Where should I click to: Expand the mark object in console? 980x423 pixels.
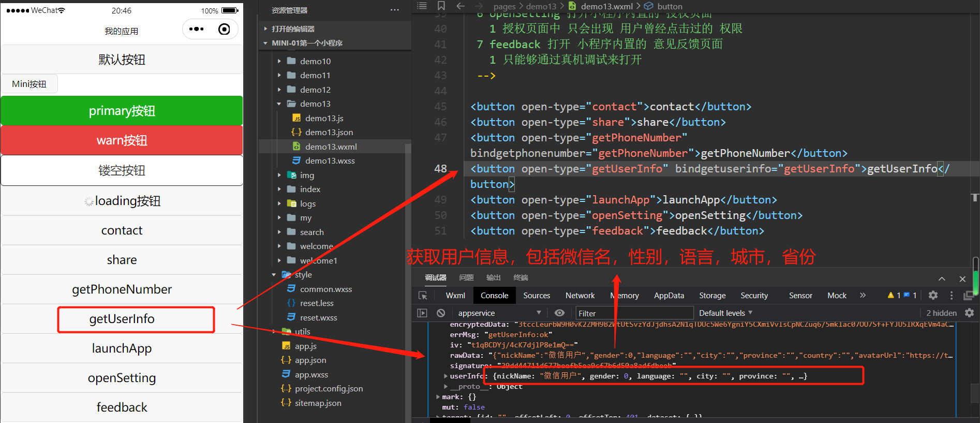point(438,397)
